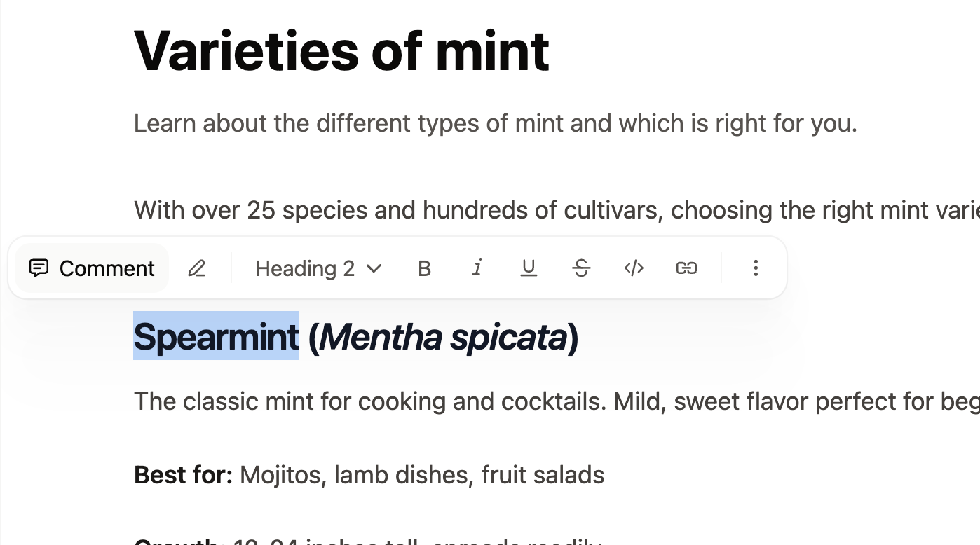Screen dimensions: 980x545
Task: Format selected text as inline code
Action: coord(634,268)
